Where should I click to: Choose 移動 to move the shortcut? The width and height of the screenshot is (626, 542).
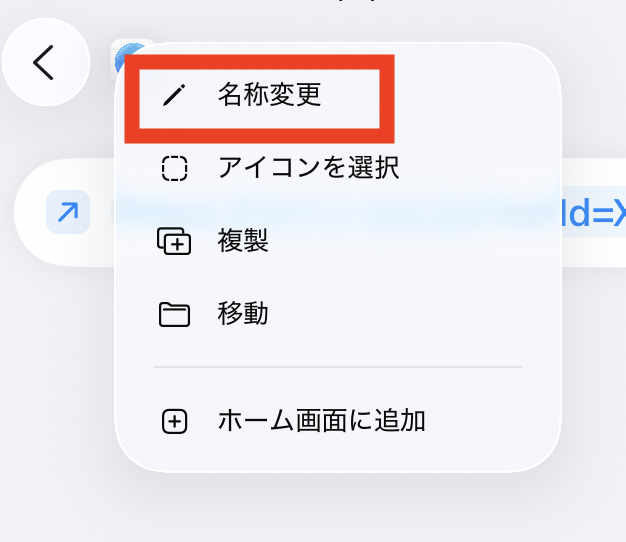pyautogui.click(x=243, y=314)
